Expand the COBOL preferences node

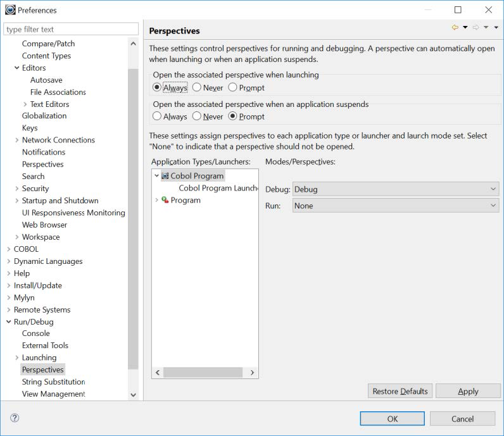9,249
